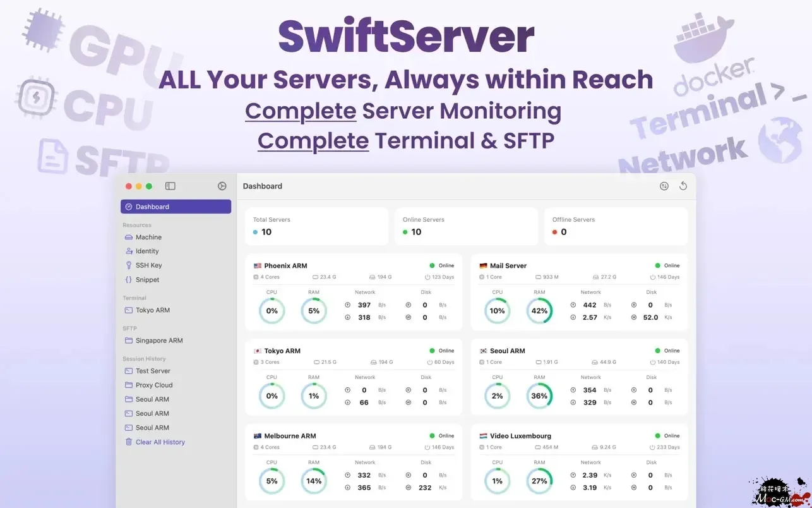Click Clear All History

tap(160, 442)
